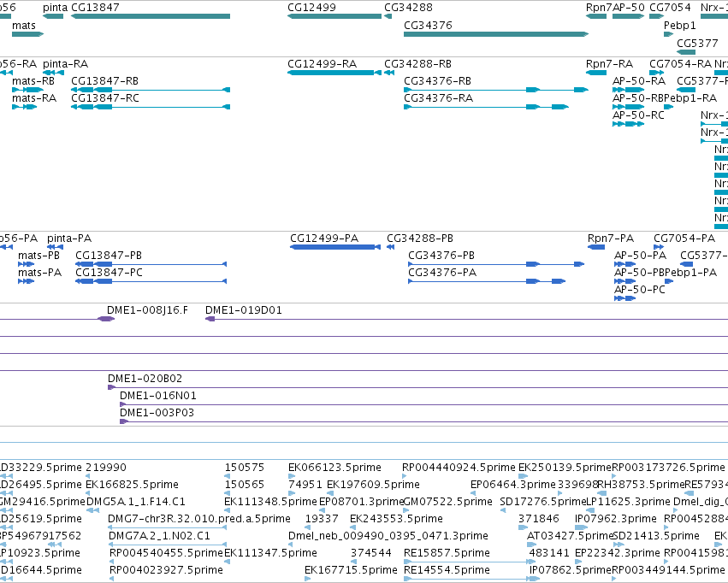Click EST EK167715.5prime
This screenshot has height=583, width=728.
(x=307, y=579)
